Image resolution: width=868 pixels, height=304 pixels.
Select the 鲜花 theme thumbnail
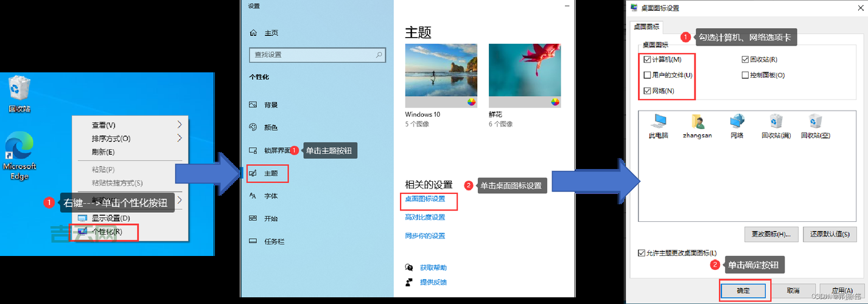525,75
